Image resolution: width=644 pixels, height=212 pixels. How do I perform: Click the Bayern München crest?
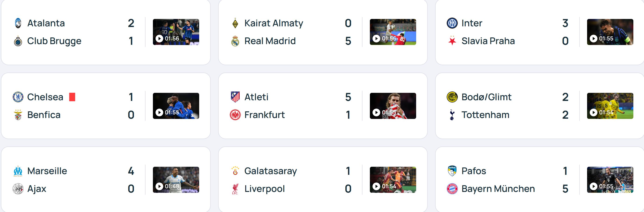(452, 189)
